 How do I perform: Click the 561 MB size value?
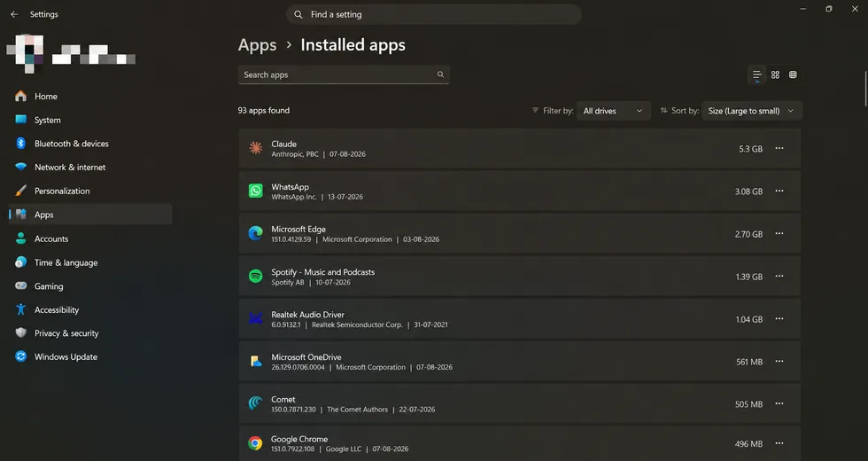[x=749, y=362]
